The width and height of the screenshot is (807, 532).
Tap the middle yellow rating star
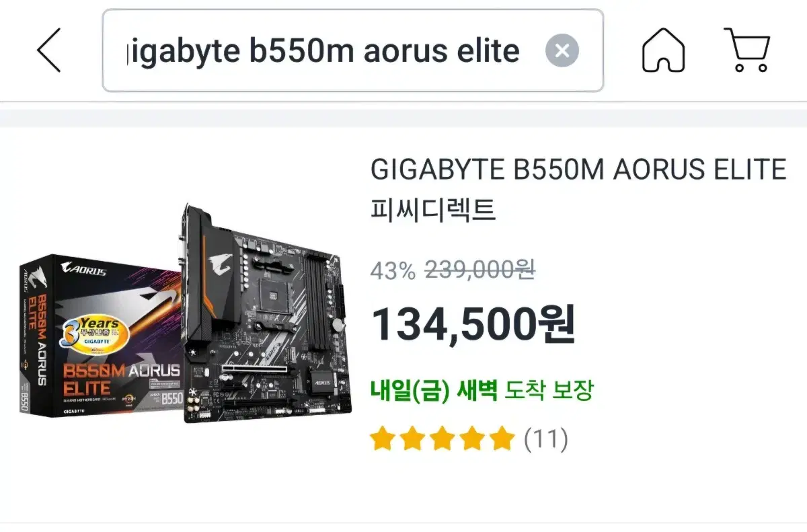(x=442, y=440)
